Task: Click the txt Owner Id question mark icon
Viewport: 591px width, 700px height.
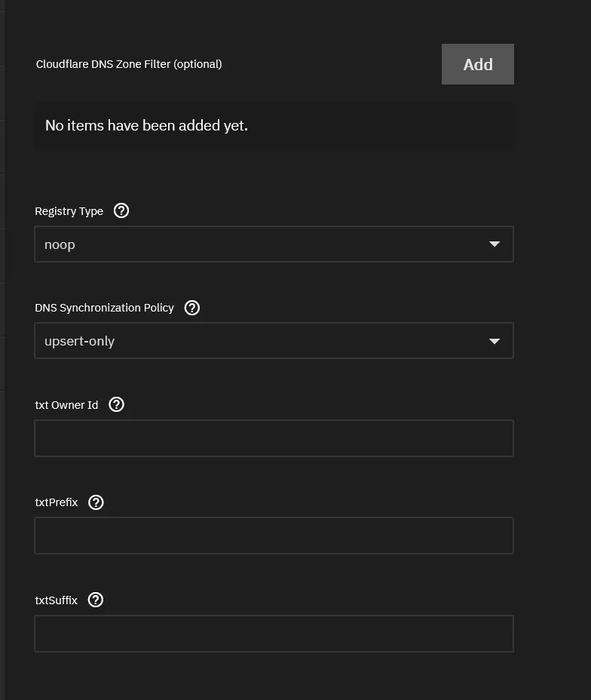Action: (116, 405)
